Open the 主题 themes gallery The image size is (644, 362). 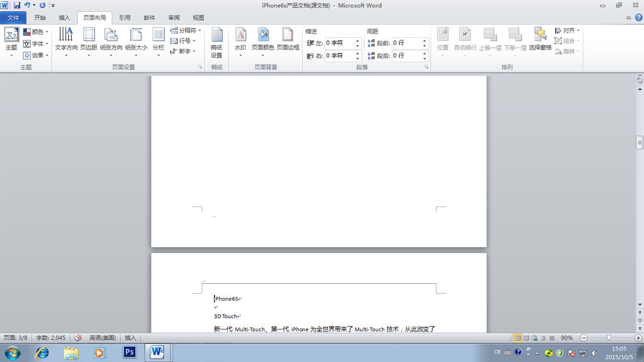(11, 43)
